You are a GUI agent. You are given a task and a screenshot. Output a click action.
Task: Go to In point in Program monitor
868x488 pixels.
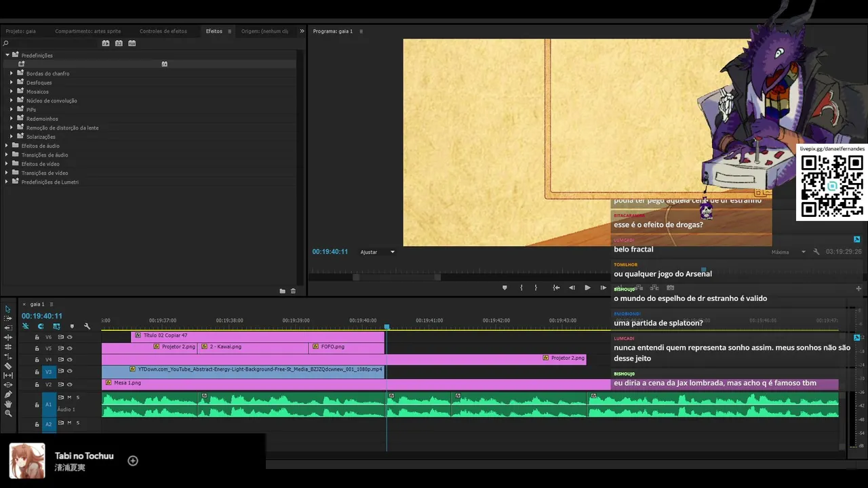pos(556,287)
